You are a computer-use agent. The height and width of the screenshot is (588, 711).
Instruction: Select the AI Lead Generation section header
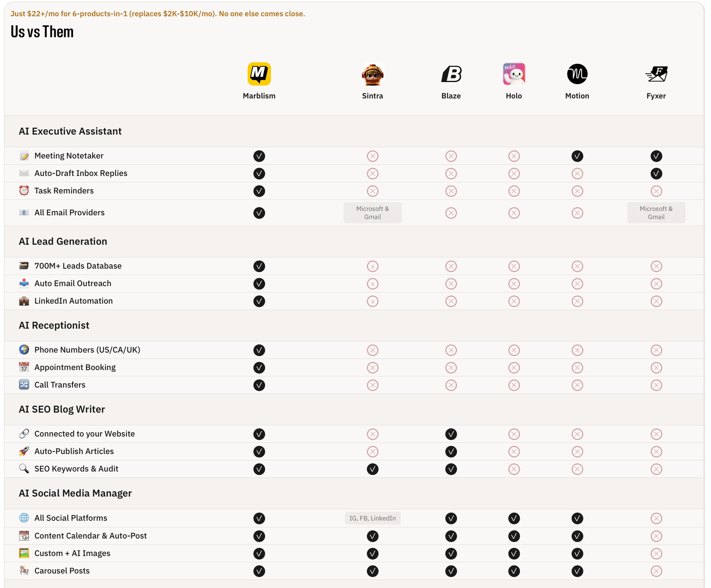(x=63, y=242)
